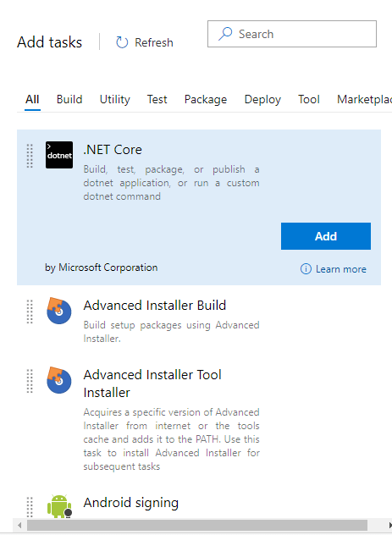Select the Android signing task title

(x=131, y=503)
